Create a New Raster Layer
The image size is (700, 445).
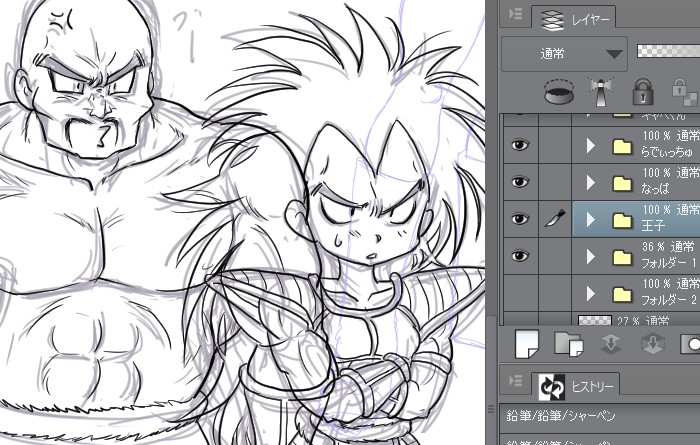pyautogui.click(x=527, y=344)
